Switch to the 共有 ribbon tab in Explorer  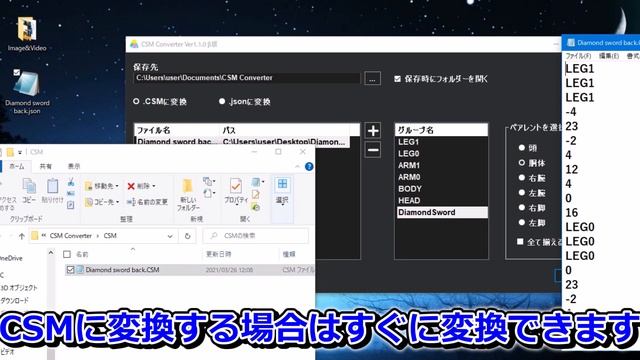[45, 166]
